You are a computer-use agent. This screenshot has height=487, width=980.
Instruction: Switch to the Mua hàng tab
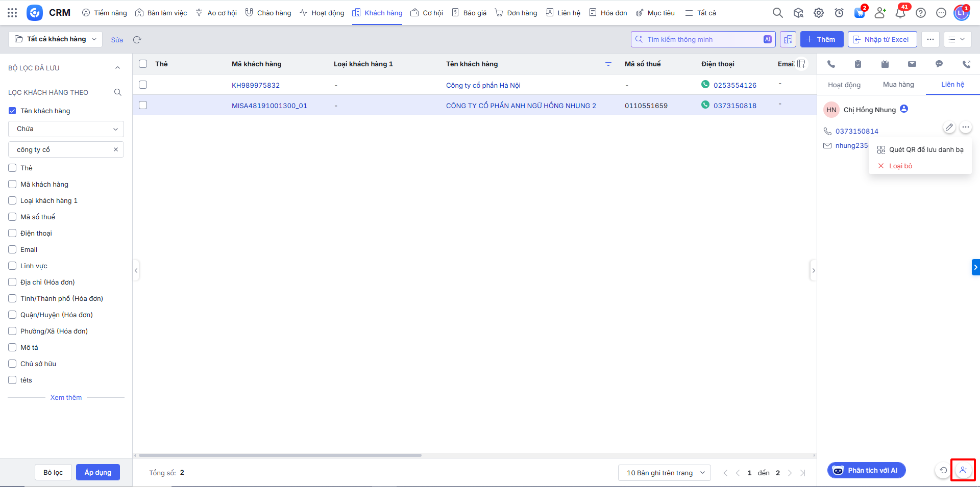tap(898, 85)
